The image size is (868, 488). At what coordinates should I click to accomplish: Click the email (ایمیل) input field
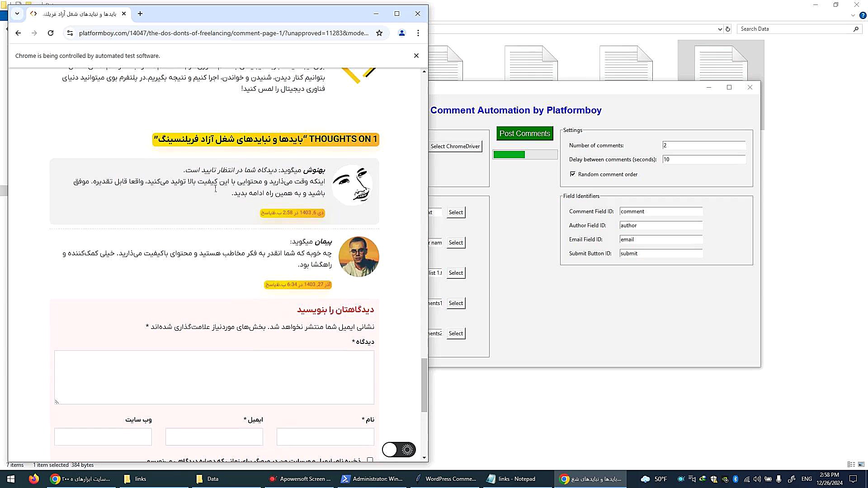pyautogui.click(x=214, y=437)
